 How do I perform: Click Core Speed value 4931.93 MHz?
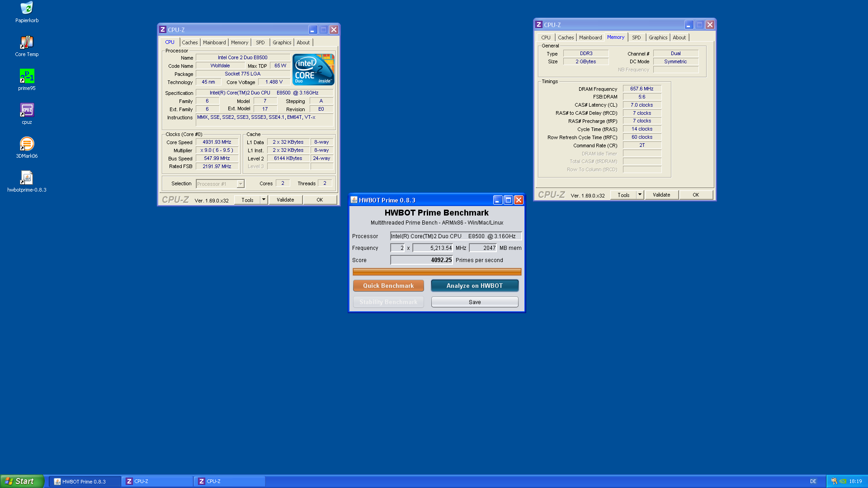pyautogui.click(x=217, y=142)
